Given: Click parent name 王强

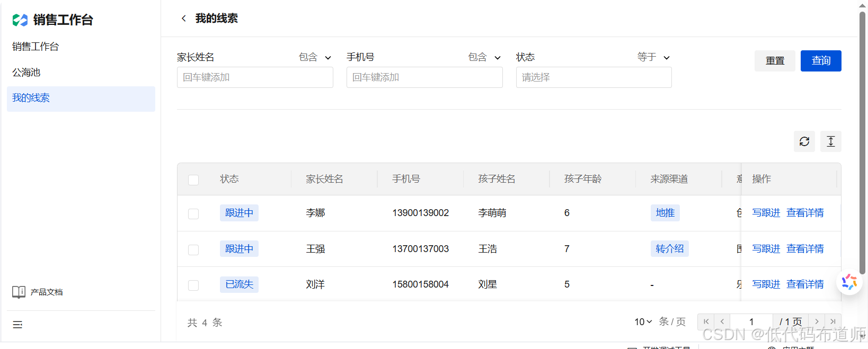Looking at the screenshot, I should coord(315,249).
